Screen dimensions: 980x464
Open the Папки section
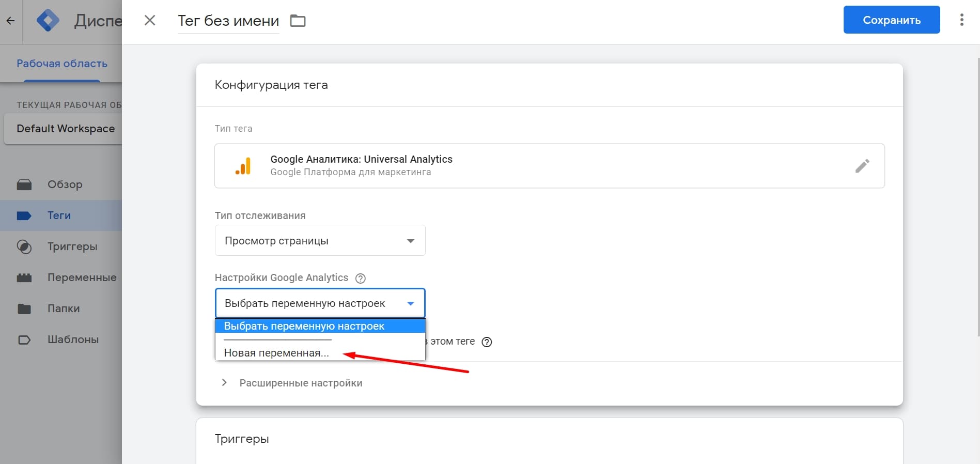[x=64, y=308]
